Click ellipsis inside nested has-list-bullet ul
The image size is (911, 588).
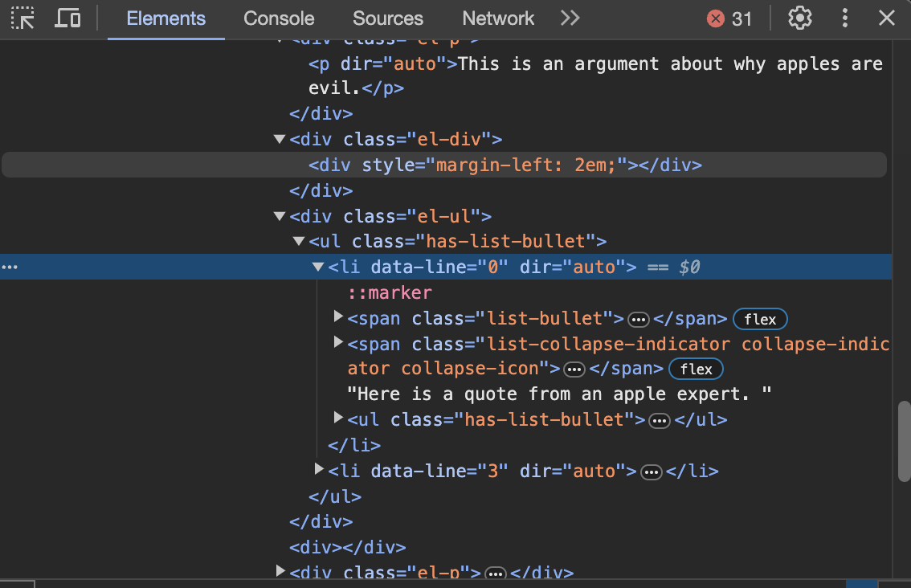[660, 420]
